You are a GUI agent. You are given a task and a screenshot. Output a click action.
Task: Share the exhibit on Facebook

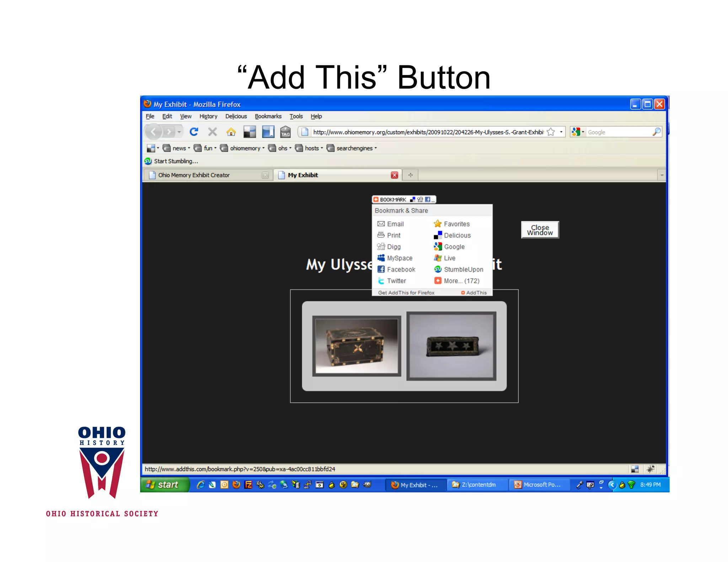coord(396,269)
